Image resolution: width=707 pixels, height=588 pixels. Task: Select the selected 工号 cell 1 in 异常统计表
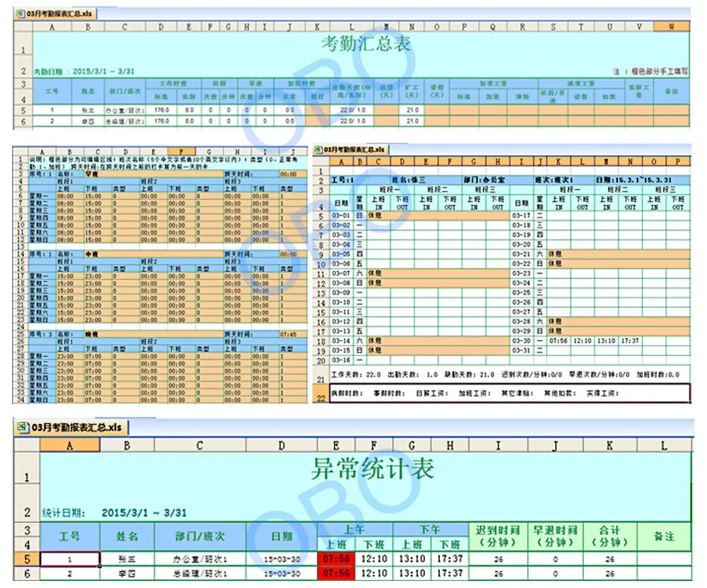point(70,559)
